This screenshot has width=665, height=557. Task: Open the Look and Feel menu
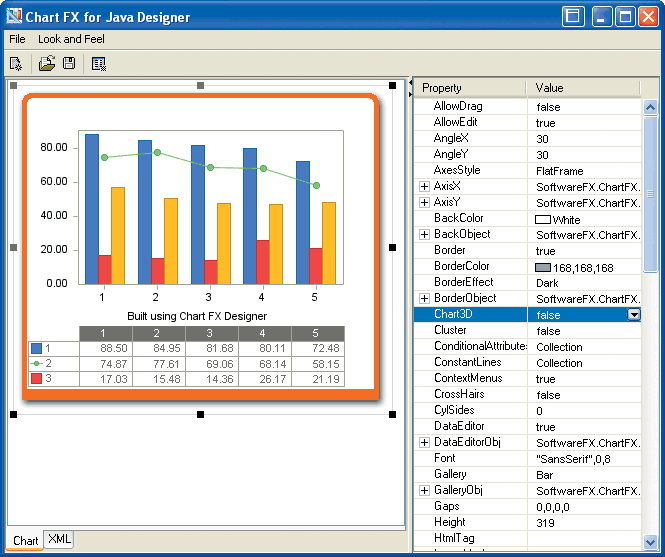(71, 39)
